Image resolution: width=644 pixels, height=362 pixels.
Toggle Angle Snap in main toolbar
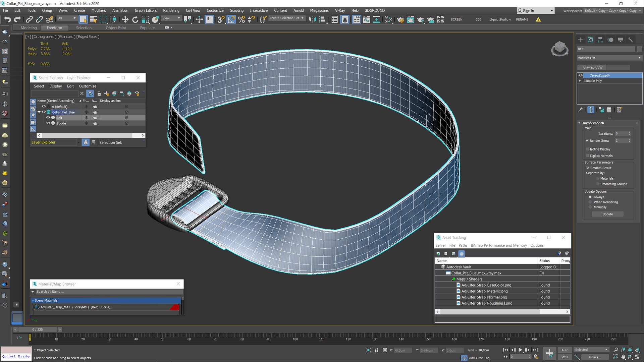point(231,19)
